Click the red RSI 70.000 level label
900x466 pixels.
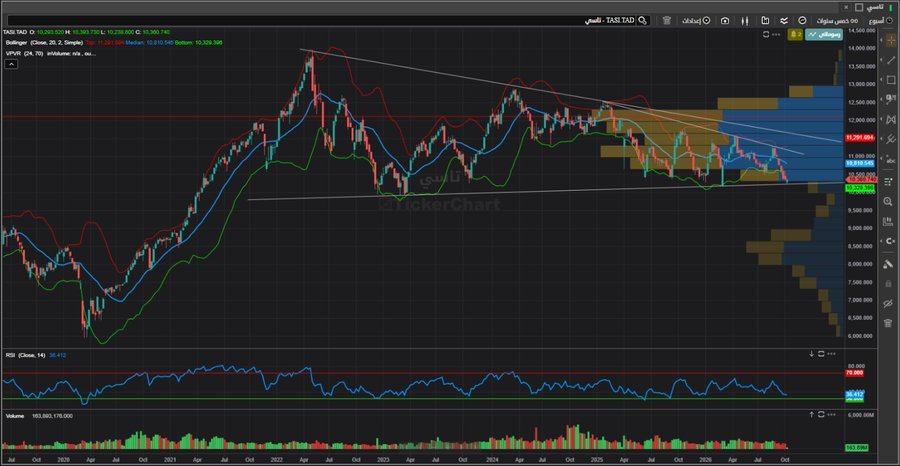point(855,373)
